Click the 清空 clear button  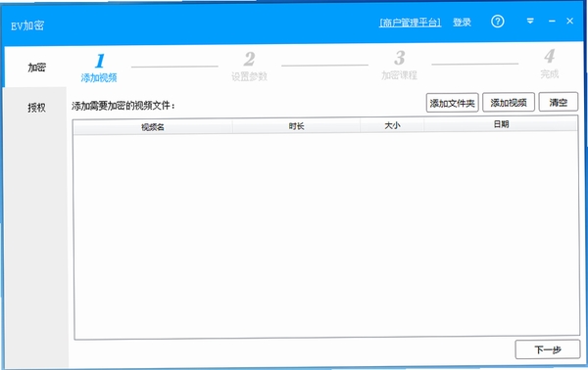(x=559, y=102)
